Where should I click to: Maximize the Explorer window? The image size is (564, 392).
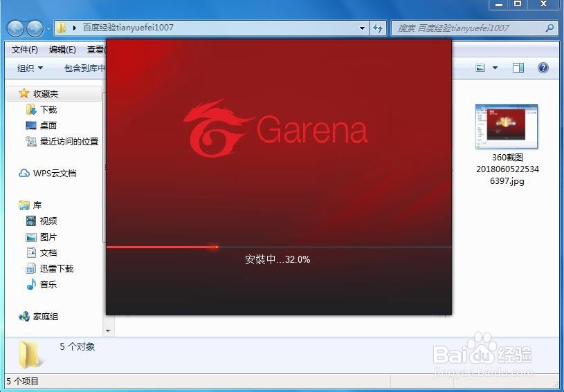pos(518,4)
